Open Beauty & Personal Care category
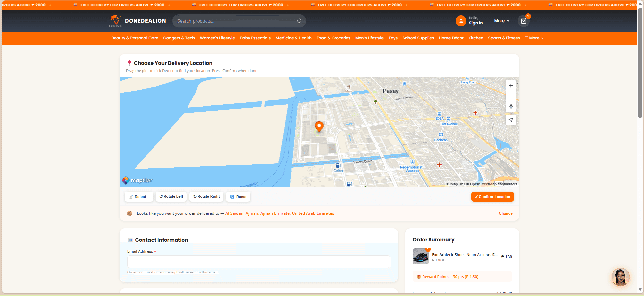 [135, 38]
